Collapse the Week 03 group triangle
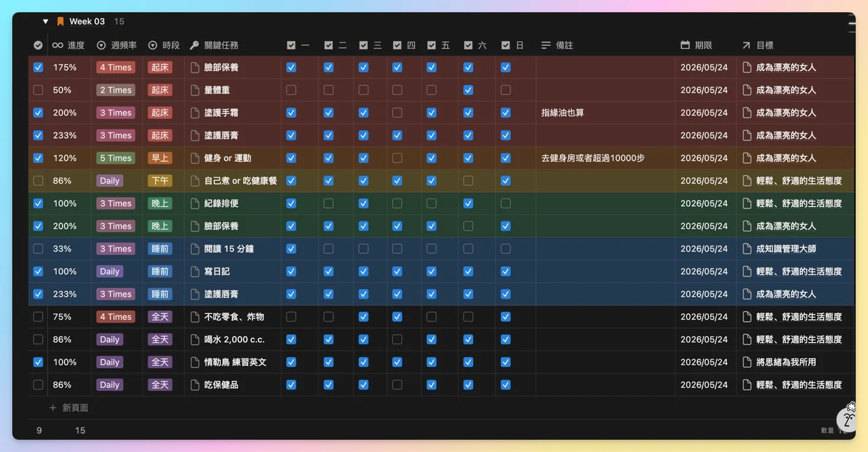 tap(45, 21)
